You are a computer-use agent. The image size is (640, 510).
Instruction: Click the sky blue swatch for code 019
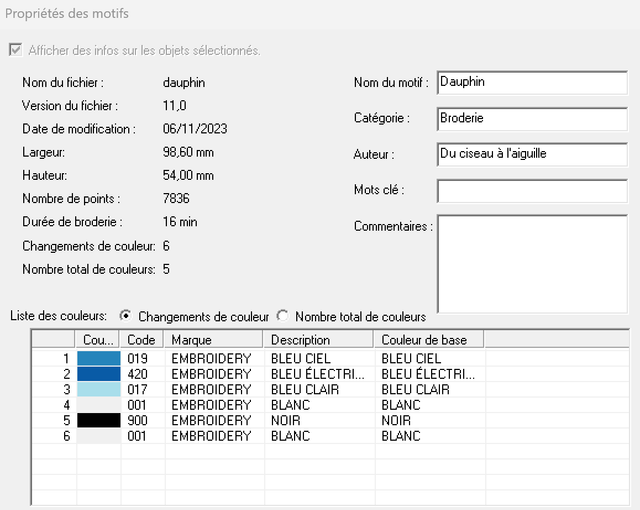[98, 358]
